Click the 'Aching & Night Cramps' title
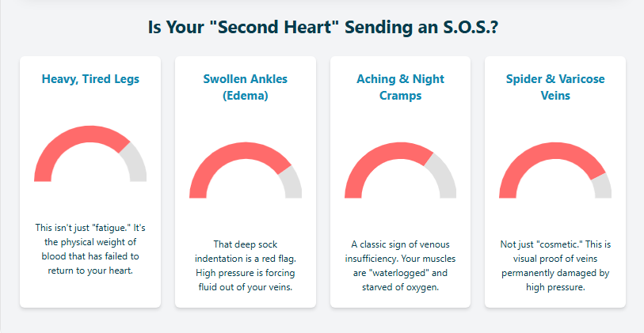 click(x=400, y=87)
